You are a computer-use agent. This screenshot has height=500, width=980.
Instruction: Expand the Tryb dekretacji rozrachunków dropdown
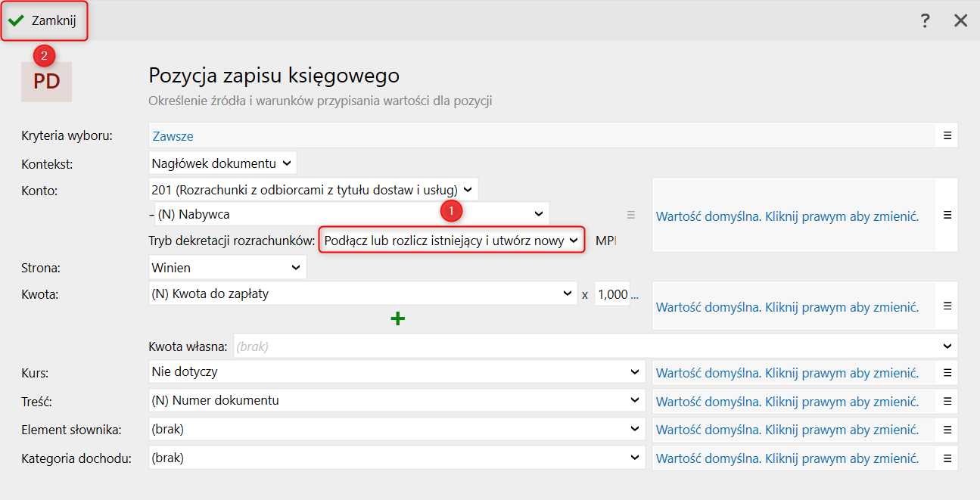pyautogui.click(x=451, y=241)
